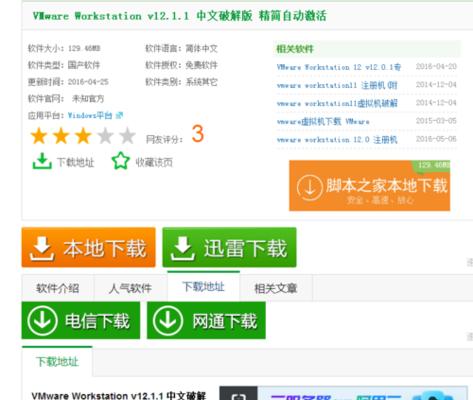Click the fourth gray rating star
Screen dimensions: 473x400
tap(105, 136)
